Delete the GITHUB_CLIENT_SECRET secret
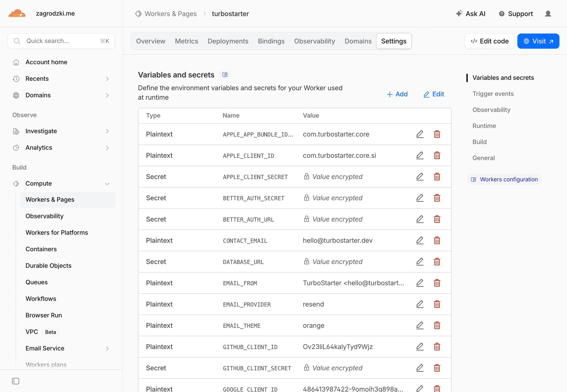Viewport: 567px width, 392px height. pyautogui.click(x=437, y=368)
